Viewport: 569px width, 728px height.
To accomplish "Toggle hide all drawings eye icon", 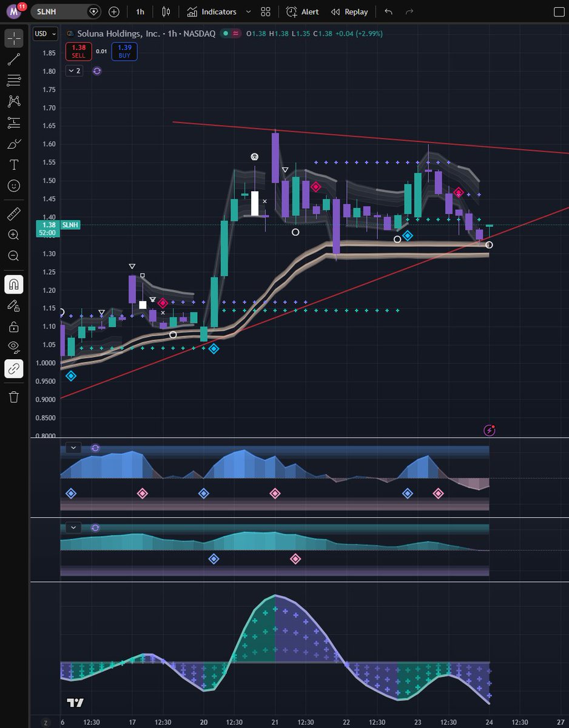I will coord(14,348).
